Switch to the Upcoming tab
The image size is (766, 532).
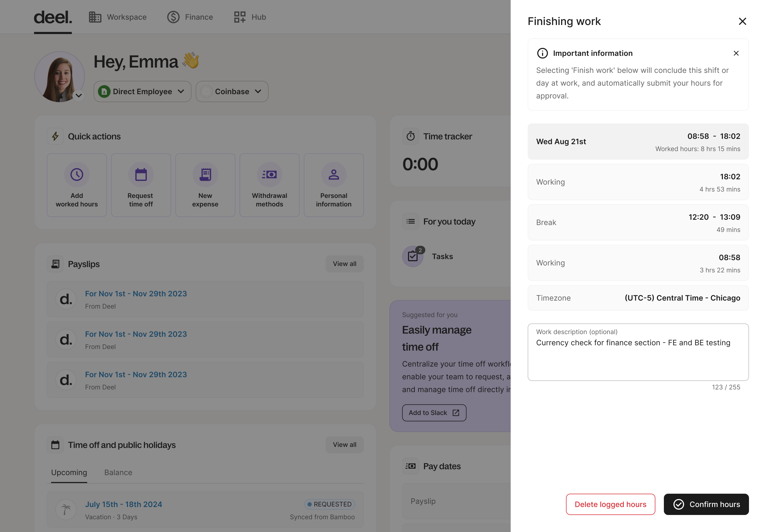point(69,473)
